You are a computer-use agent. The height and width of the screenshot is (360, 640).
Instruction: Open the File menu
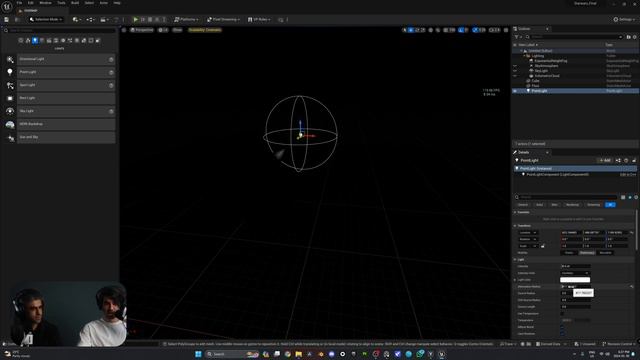click(x=19, y=3)
